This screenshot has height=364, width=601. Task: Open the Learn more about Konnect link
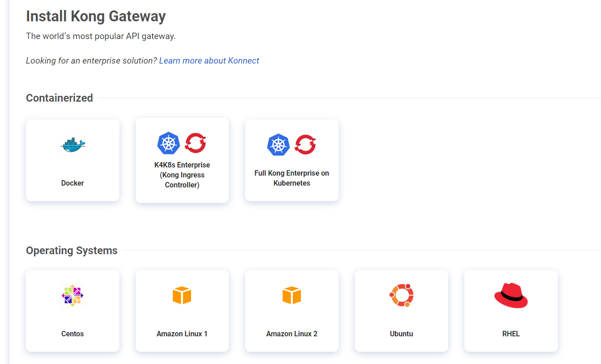pos(209,60)
